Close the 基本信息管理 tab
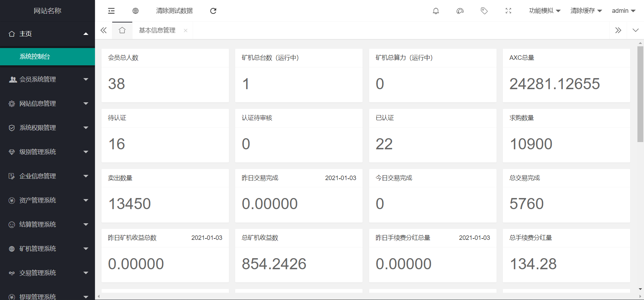 [x=185, y=30]
